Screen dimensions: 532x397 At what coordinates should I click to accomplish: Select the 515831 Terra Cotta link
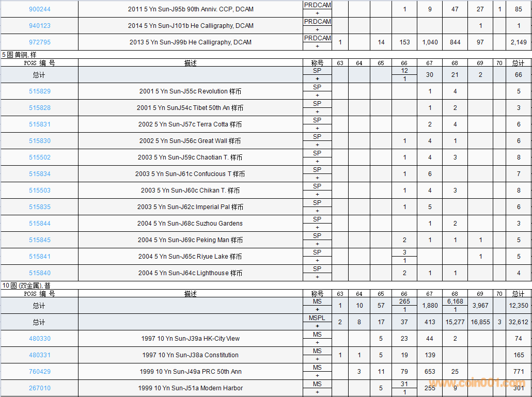[x=40, y=124]
